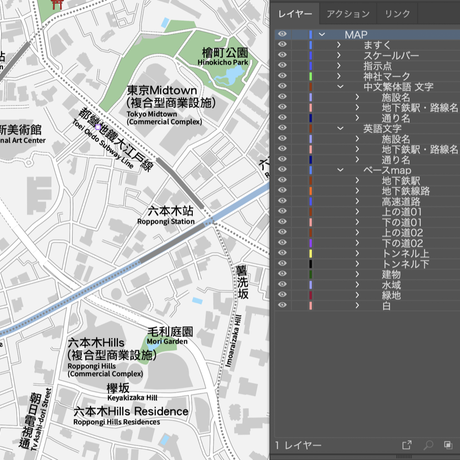This screenshot has width=460, height=460.
Task: Expand the 指示点 layer
Action: pyautogui.click(x=339, y=65)
